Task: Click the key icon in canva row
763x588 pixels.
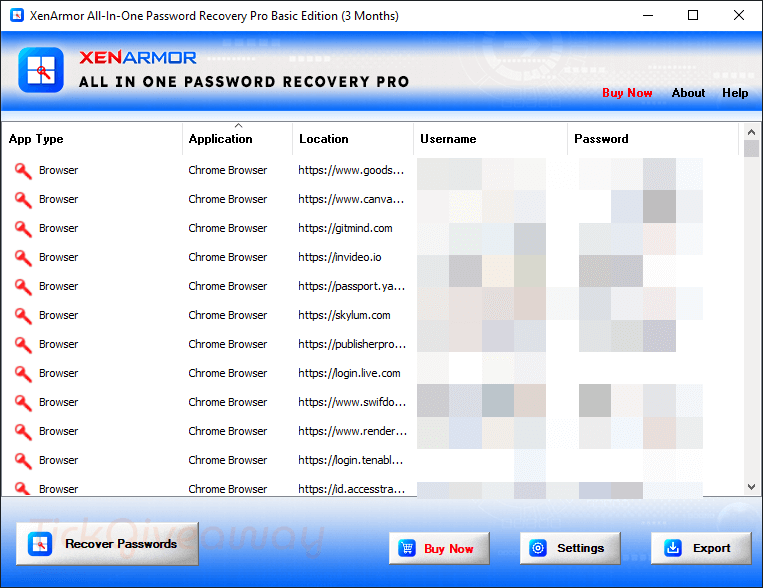Action: point(22,200)
